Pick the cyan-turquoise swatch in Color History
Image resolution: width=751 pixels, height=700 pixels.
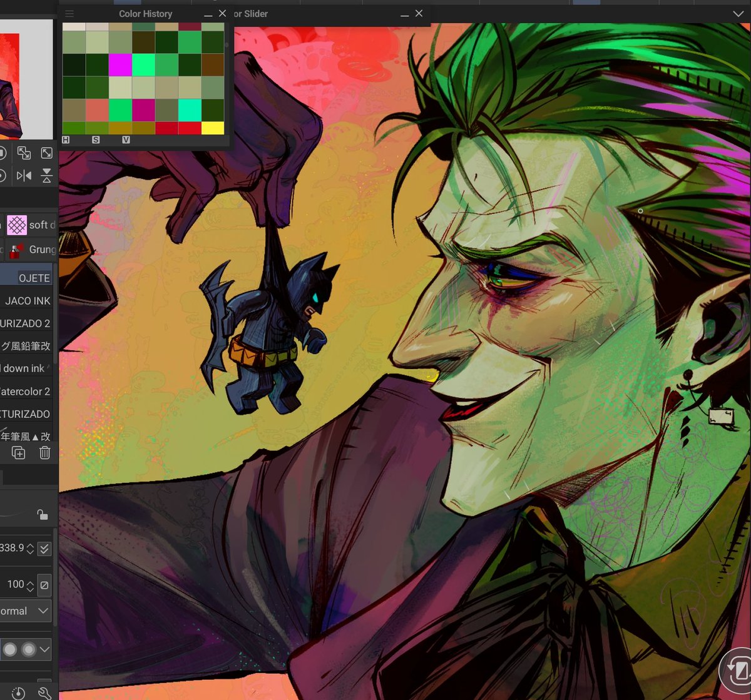point(190,110)
